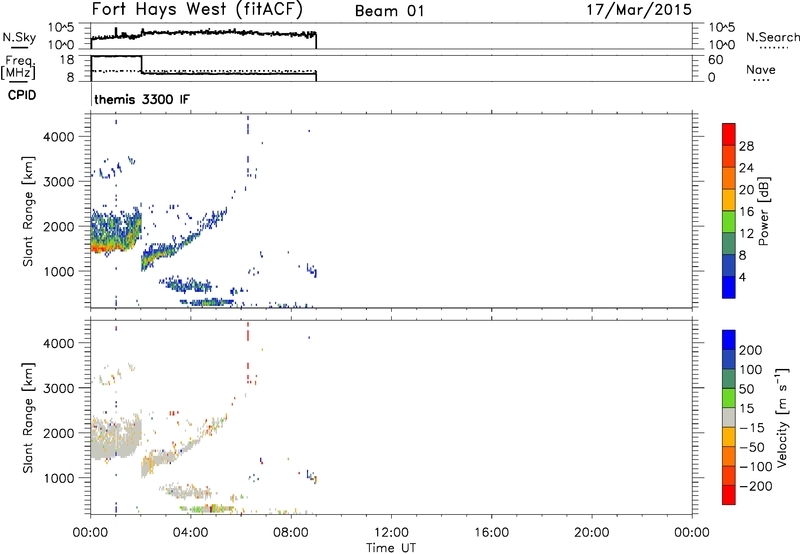The width and height of the screenshot is (800, 554).
Task: Click the yellow-orange segment of Power colorbar
Action: (729, 199)
